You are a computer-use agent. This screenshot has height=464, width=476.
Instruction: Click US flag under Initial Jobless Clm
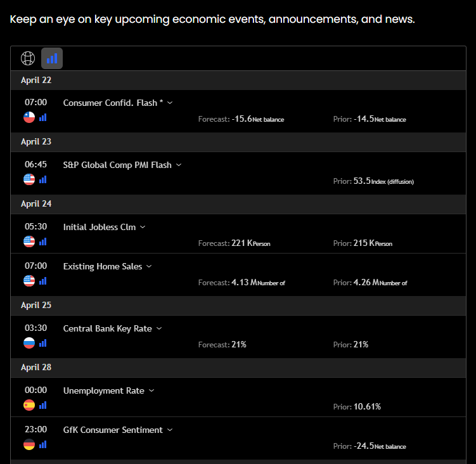[29, 242]
